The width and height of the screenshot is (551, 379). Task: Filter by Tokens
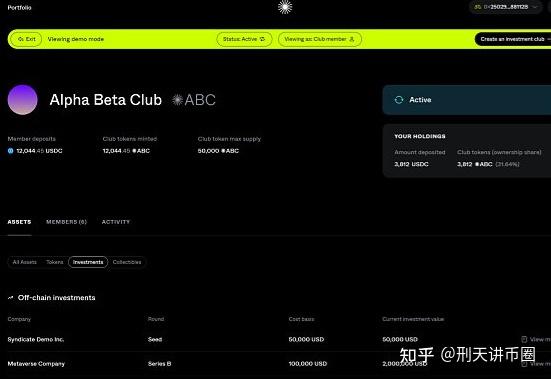pos(54,262)
